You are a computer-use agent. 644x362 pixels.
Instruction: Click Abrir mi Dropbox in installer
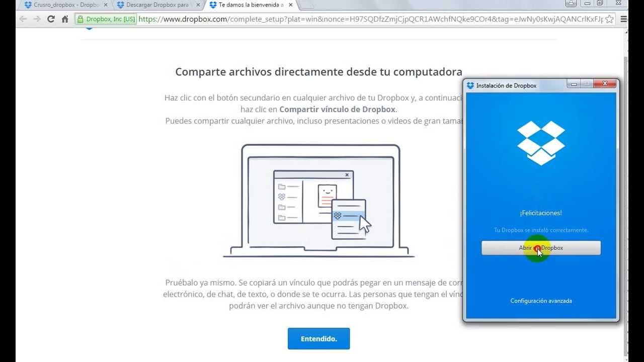[x=541, y=248]
